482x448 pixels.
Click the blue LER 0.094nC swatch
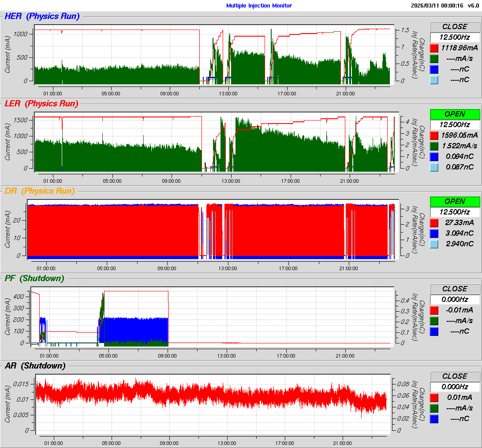pyautogui.click(x=434, y=156)
